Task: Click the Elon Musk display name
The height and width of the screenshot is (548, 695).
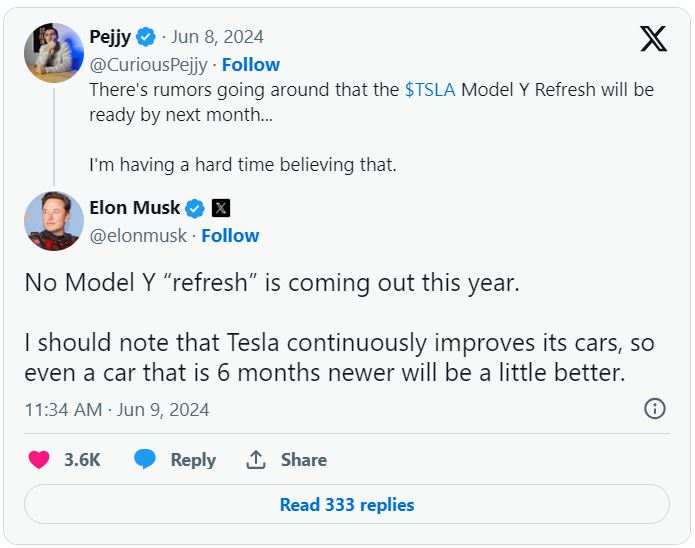Action: pyautogui.click(x=135, y=208)
